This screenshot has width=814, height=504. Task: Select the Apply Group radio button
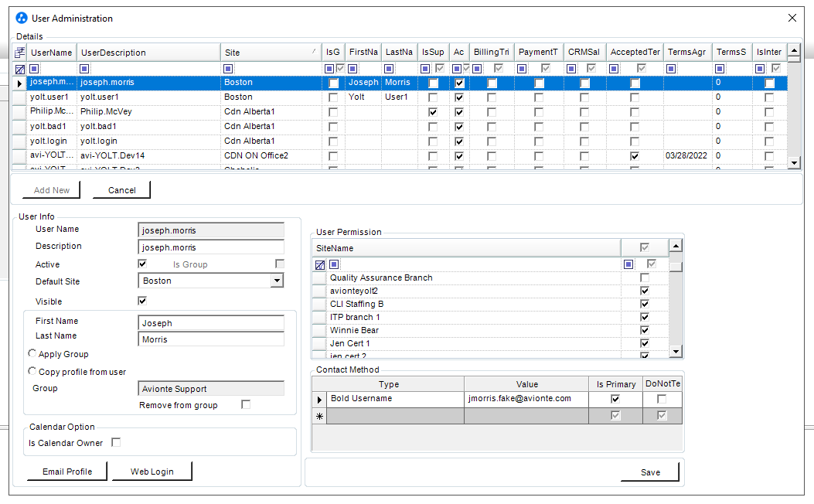click(32, 353)
